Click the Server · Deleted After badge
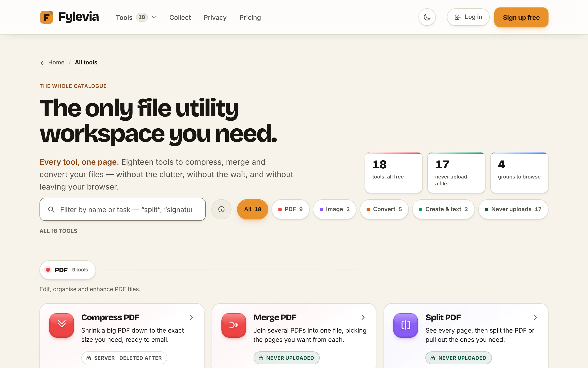Screen dimensions: 588x368 click(124, 358)
